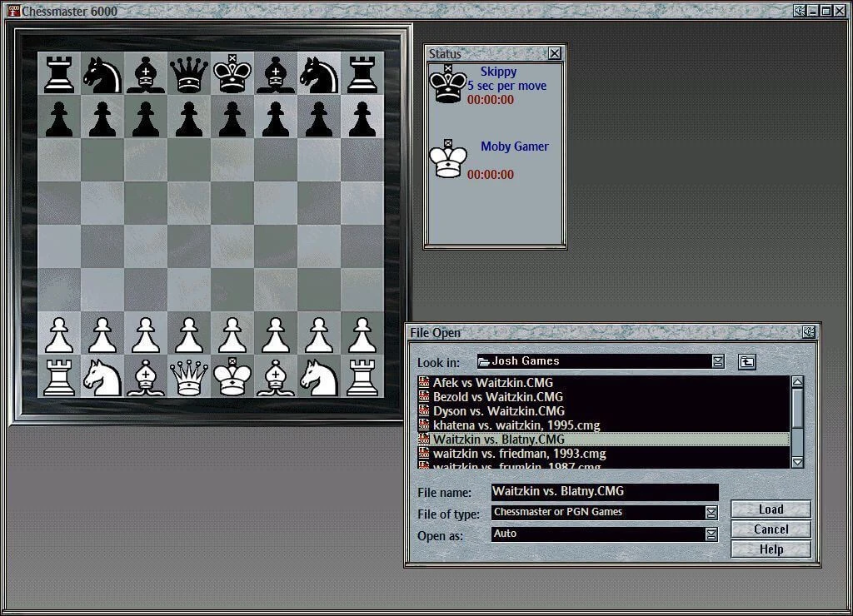Select the white king on e1

click(232, 377)
